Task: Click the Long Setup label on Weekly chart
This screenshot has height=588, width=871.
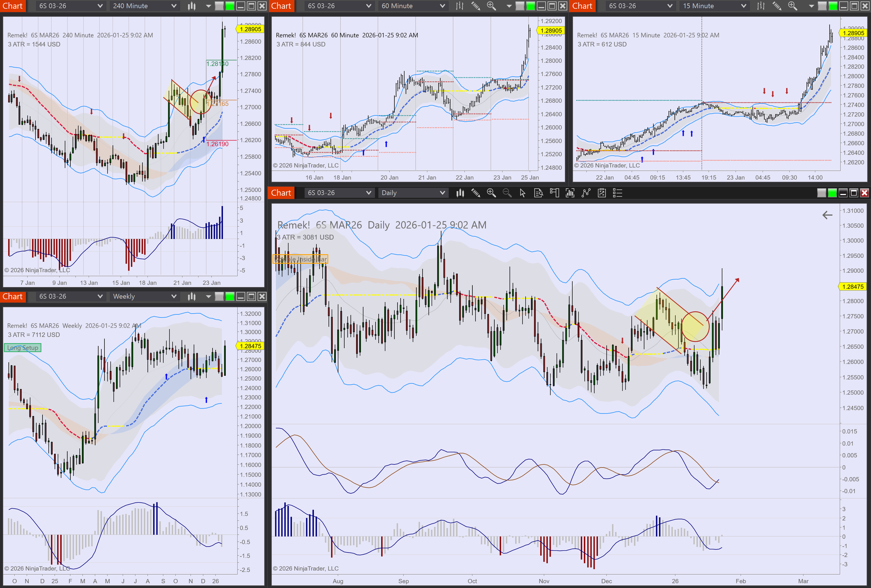Action: pos(23,348)
